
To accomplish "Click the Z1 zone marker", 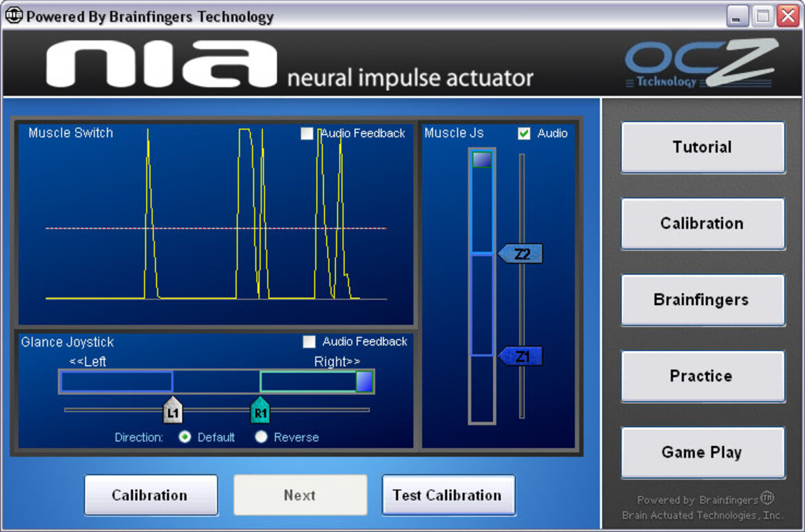I will pos(521,356).
